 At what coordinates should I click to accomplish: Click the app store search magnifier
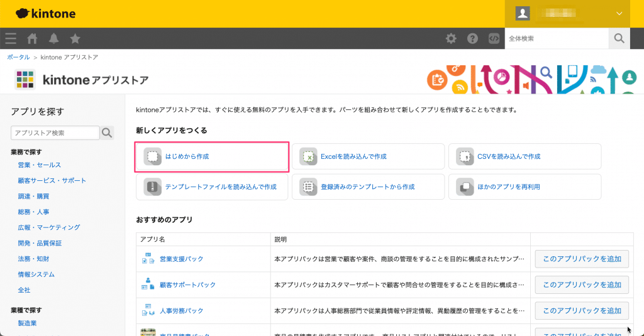pos(107,133)
